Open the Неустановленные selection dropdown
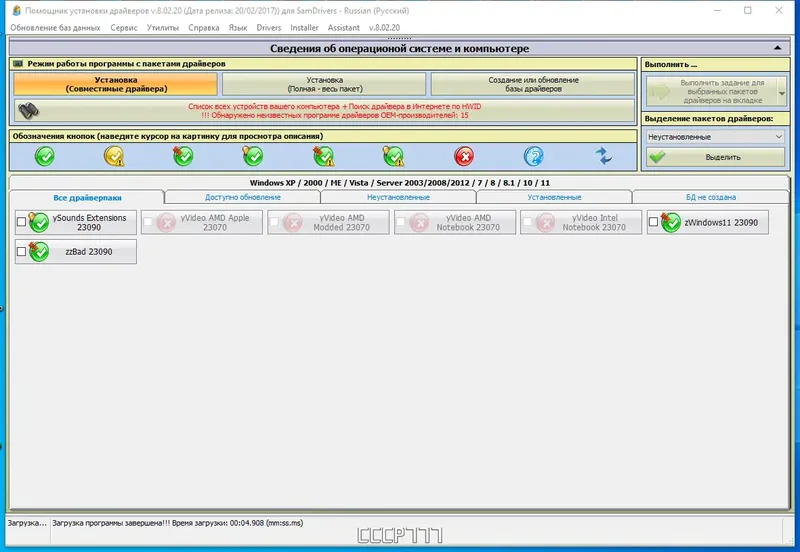This screenshot has height=552, width=800. pyautogui.click(x=715, y=137)
